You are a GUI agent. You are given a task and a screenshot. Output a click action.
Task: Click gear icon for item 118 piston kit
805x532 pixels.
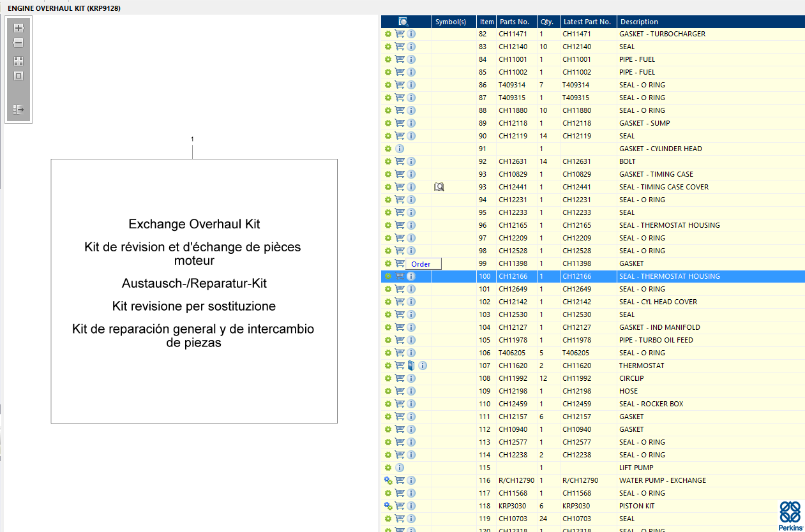[387, 506]
